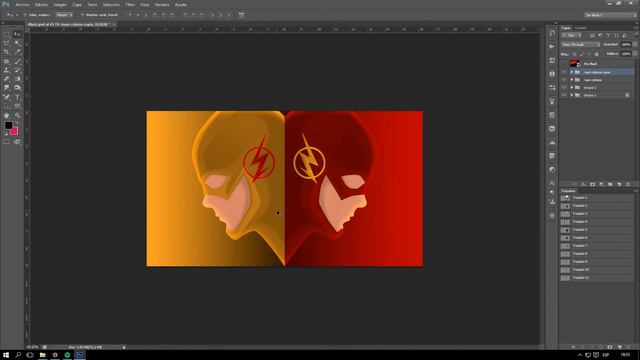Open the Info panel icon in side strip

(552, 74)
